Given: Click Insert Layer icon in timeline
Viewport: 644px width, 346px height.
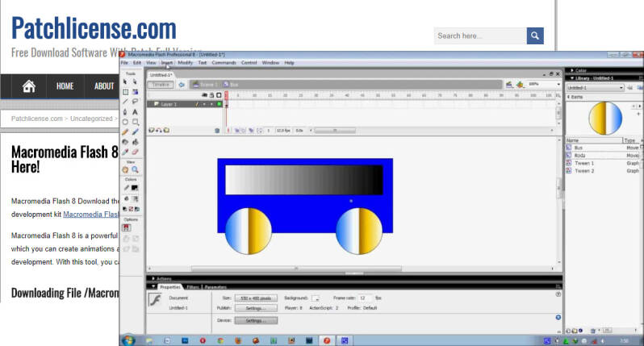Looking at the screenshot, I should click(x=151, y=130).
